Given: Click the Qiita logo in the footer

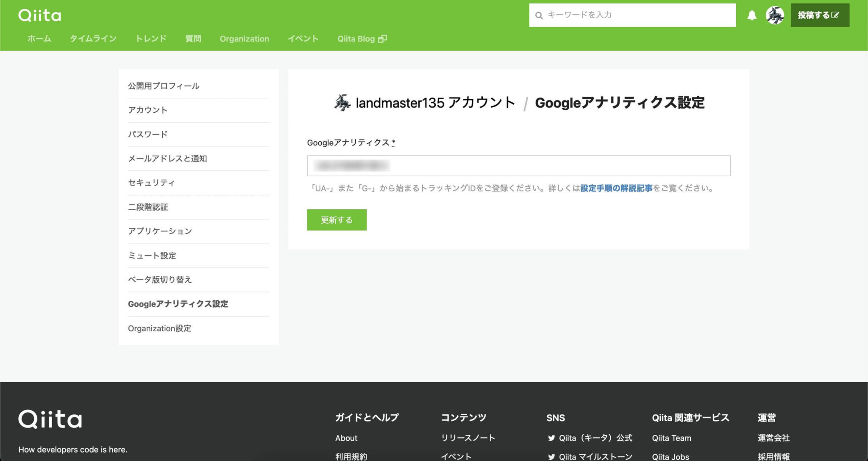Looking at the screenshot, I should click(x=50, y=419).
